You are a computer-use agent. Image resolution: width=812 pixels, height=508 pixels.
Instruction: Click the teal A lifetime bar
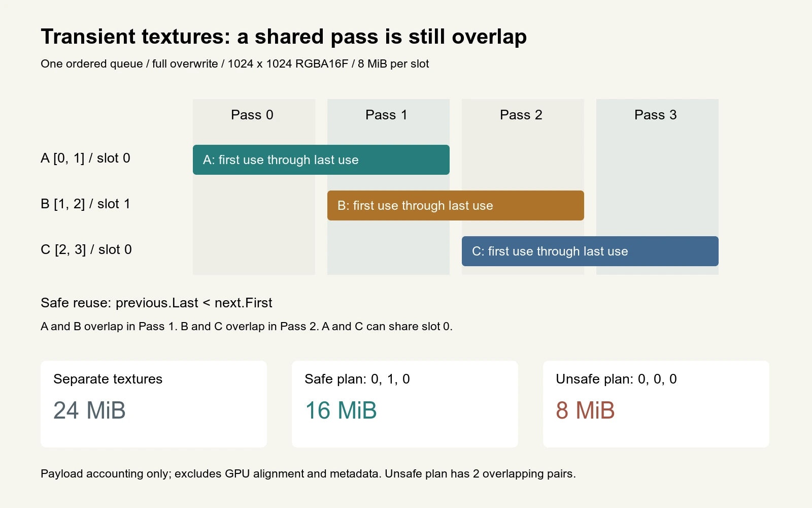[321, 160]
